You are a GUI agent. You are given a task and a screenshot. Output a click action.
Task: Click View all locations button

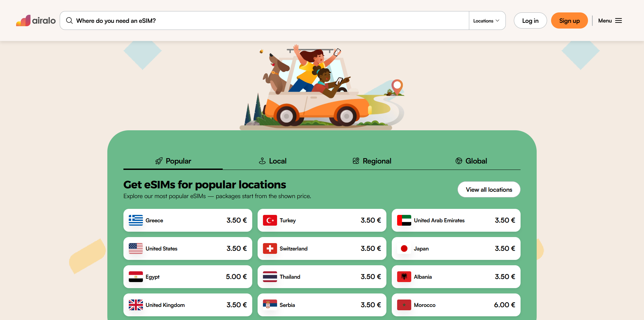click(489, 189)
